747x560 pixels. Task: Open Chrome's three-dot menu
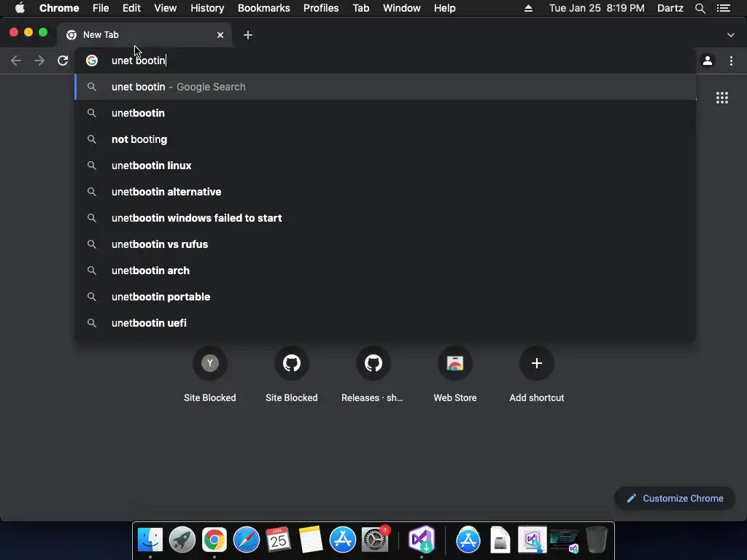pos(731,61)
